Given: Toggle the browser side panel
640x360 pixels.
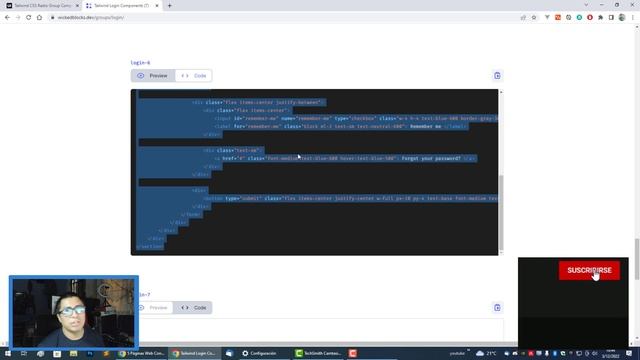Looking at the screenshot, I should [611, 18].
